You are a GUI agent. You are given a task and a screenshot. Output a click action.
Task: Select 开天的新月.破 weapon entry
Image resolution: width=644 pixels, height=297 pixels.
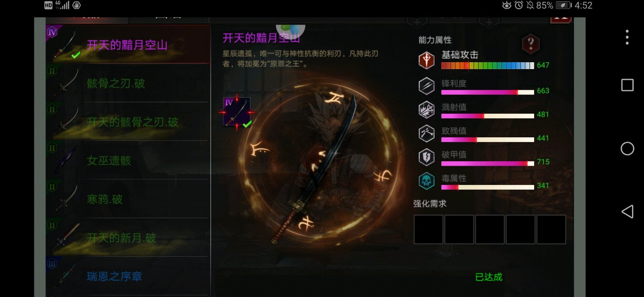[x=128, y=238]
